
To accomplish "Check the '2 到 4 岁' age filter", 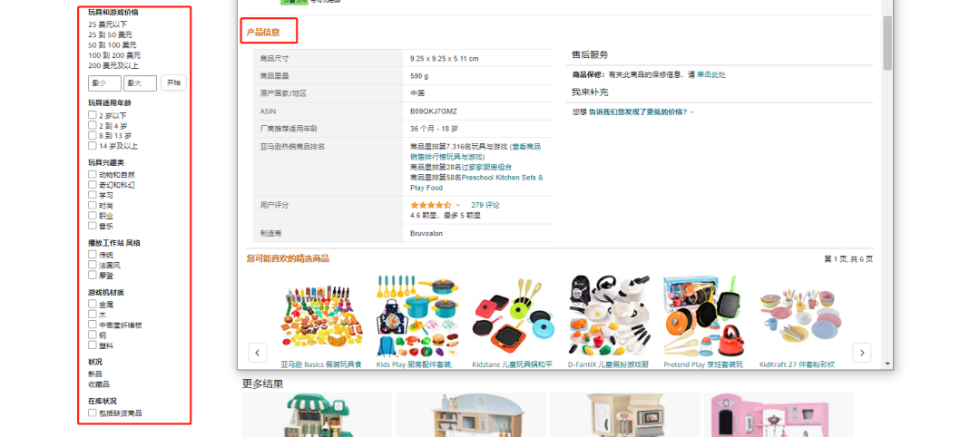I will click(93, 125).
